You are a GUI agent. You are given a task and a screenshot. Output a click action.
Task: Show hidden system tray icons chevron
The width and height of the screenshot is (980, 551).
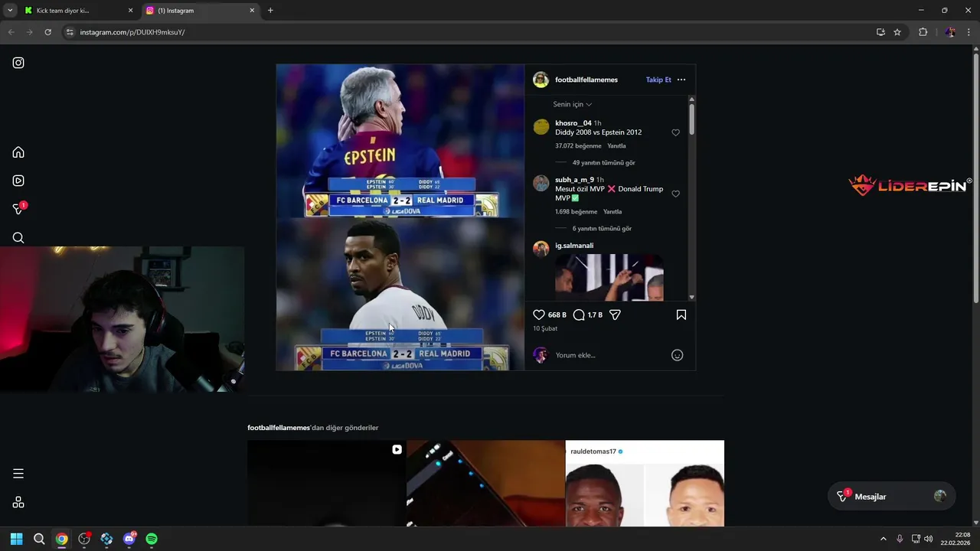tap(883, 539)
